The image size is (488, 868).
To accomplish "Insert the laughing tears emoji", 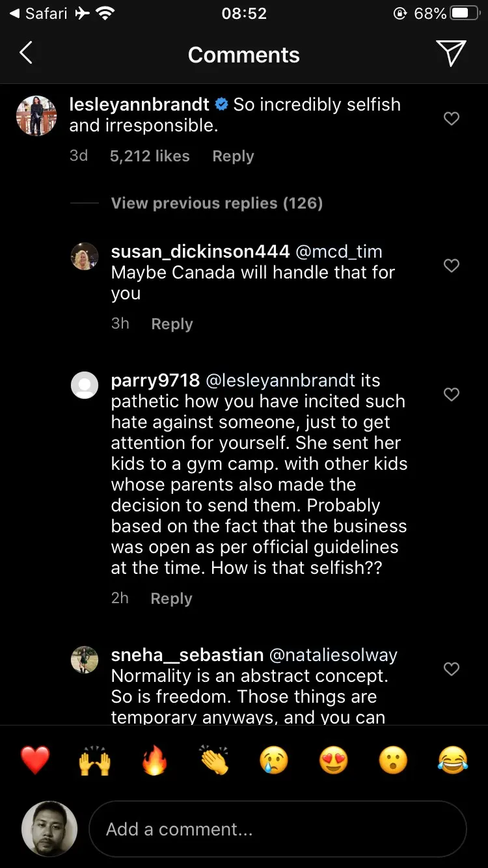I will tap(453, 759).
